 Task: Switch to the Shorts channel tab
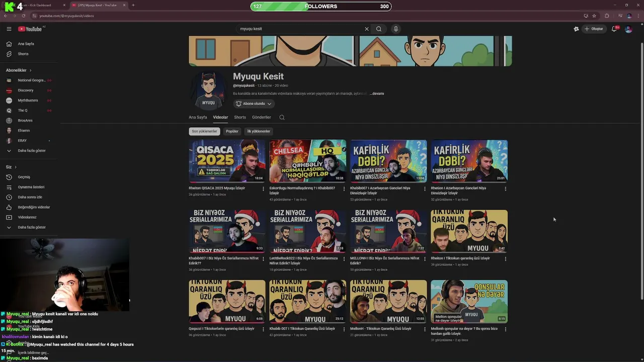coord(240,117)
